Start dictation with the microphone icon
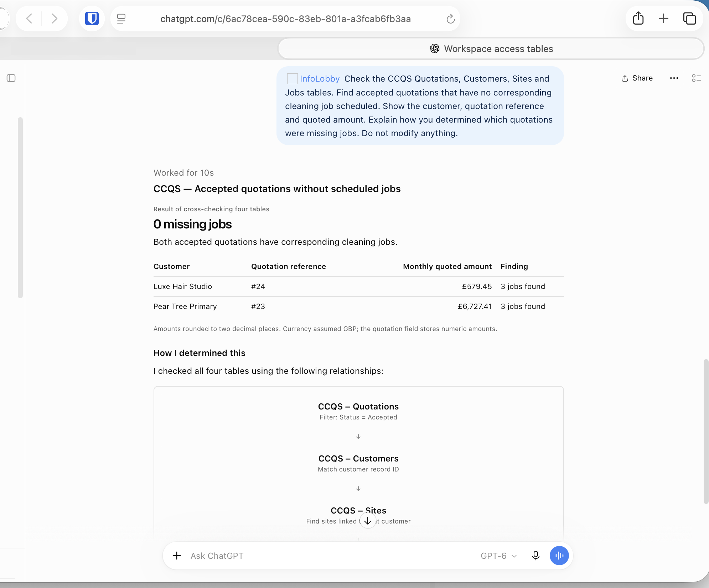The width and height of the screenshot is (709, 588). point(535,556)
